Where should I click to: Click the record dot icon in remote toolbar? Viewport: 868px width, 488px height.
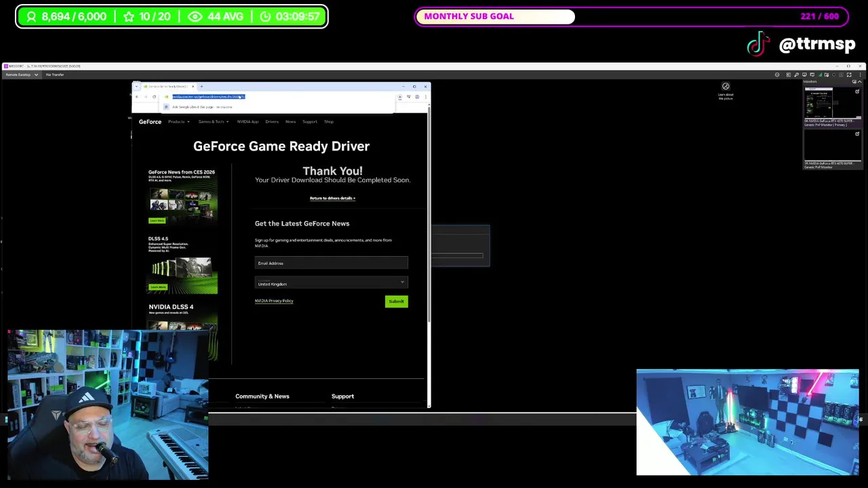pos(834,75)
